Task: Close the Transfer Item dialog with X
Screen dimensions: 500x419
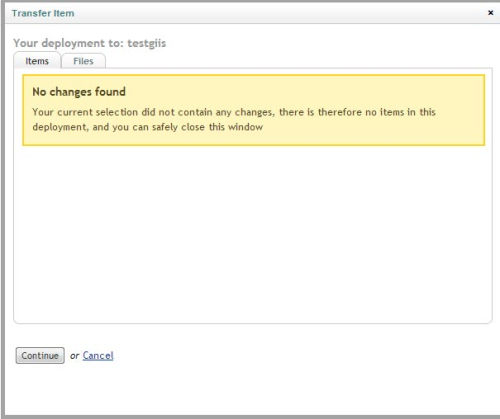Action: (490, 13)
